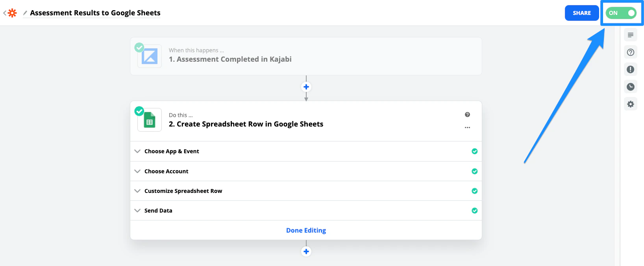Viewport: 644px width, 266px height.
Task: Click the Kajabi trigger app icon
Action: (150, 56)
